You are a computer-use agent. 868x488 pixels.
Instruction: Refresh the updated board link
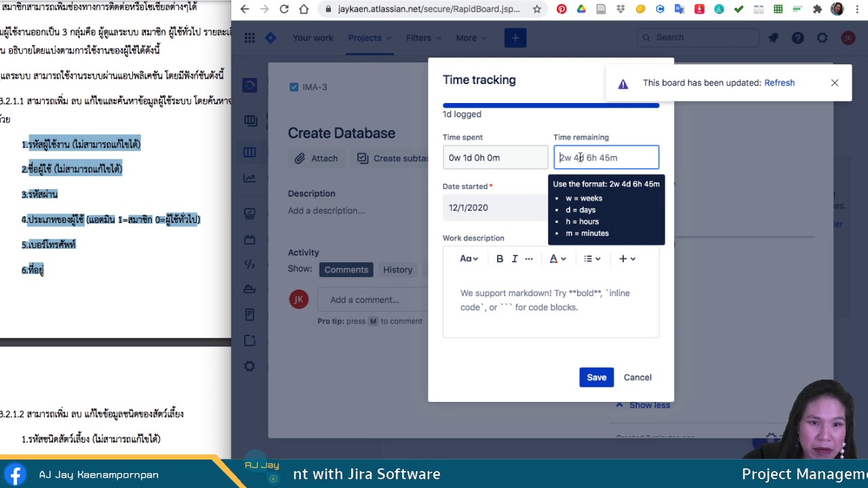coord(779,83)
